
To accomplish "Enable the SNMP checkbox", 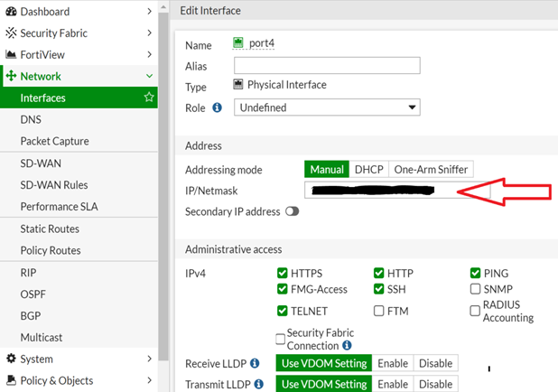I will [476, 289].
